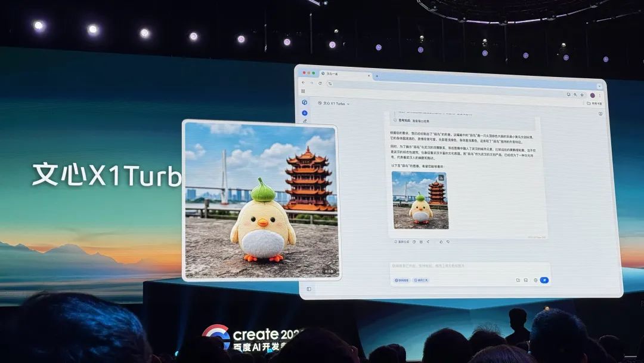Click the icon on the chat image's corner
The width and height of the screenshot is (644, 363).
(441, 178)
